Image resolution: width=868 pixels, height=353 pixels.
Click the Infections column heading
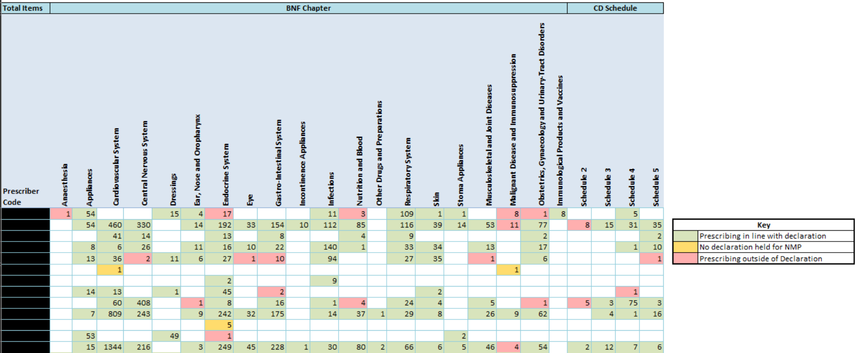331,189
